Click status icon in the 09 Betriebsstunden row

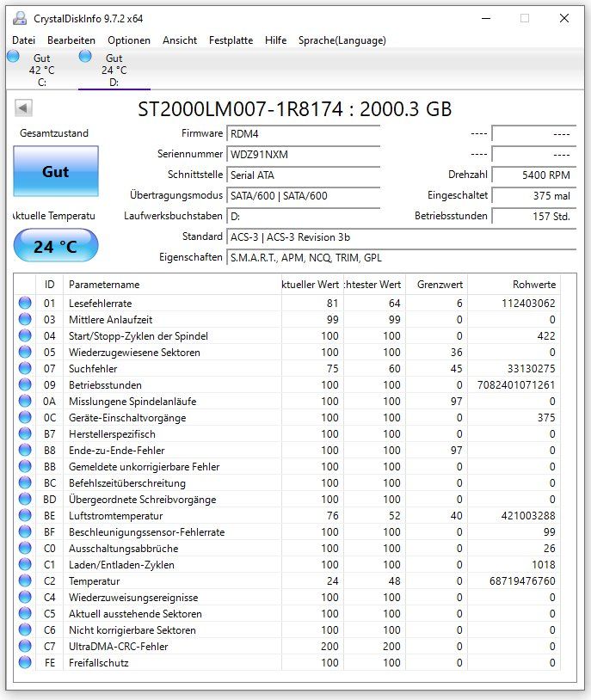[25, 384]
